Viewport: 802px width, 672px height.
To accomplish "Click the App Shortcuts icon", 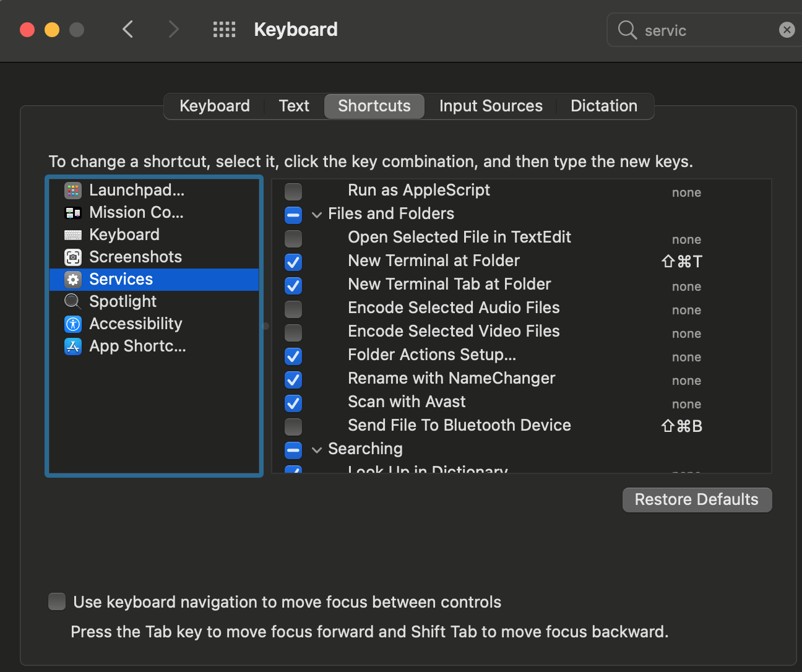I will 73,347.
